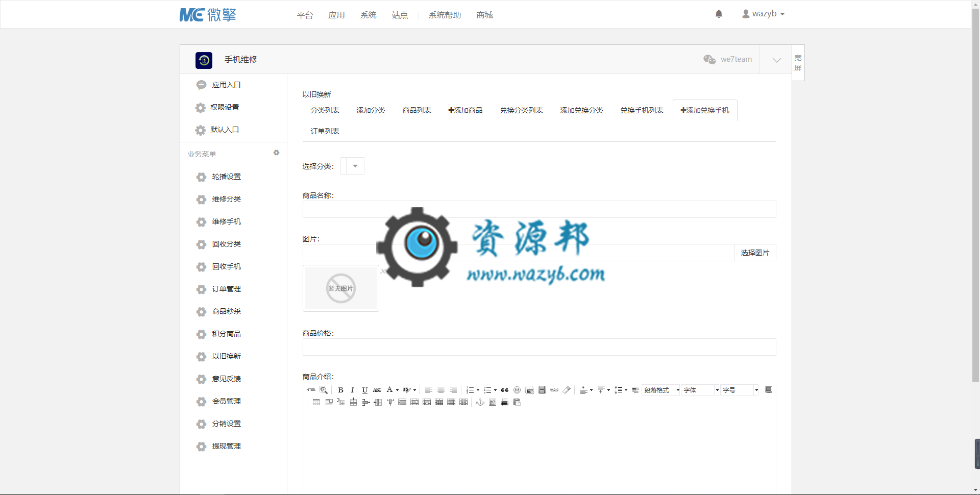980x495 pixels.
Task: Toggle underline formatting
Action: (364, 390)
